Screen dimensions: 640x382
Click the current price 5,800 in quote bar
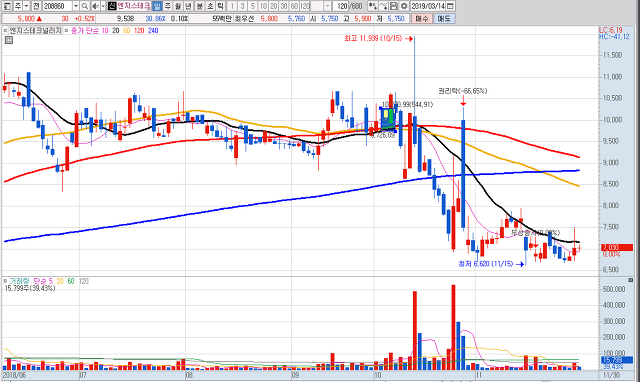tap(26, 19)
